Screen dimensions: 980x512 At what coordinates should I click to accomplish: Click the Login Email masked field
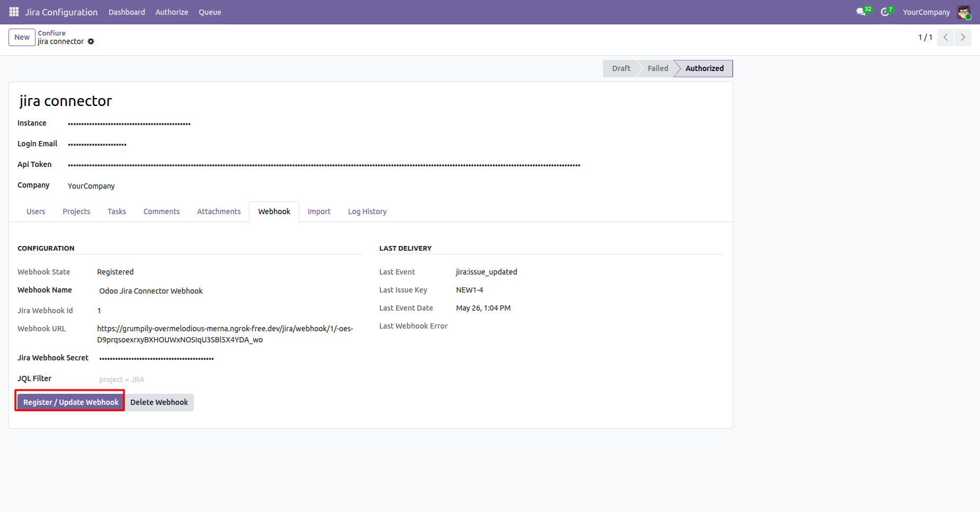point(97,144)
